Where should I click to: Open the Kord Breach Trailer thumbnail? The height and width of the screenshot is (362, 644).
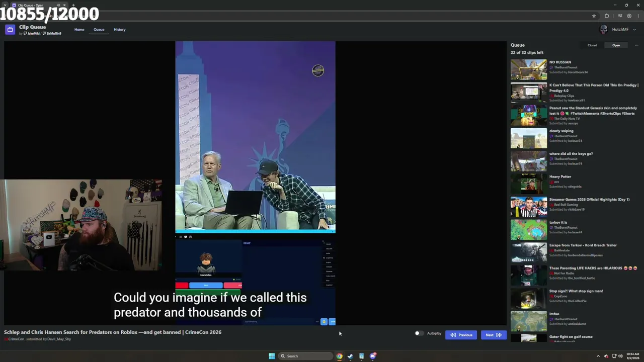pos(529,253)
